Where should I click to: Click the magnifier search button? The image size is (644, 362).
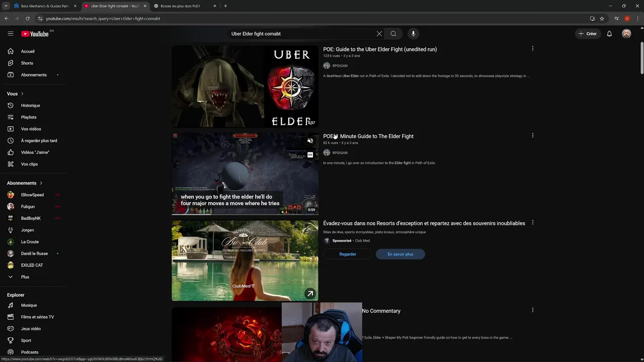coord(393,34)
